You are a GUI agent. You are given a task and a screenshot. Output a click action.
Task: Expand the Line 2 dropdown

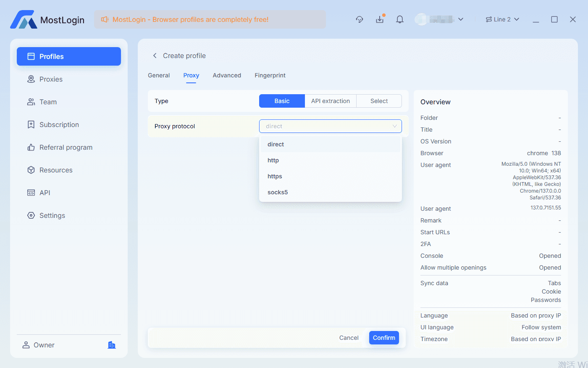[x=502, y=19]
